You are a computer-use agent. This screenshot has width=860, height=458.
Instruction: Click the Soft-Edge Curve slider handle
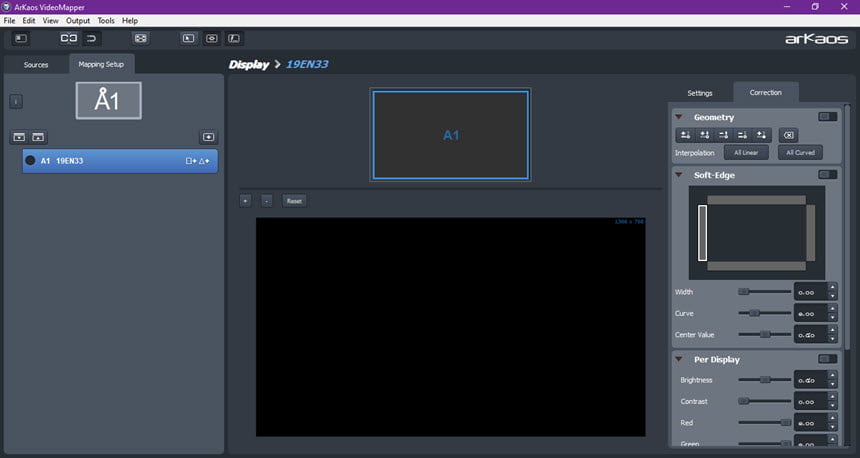(x=755, y=313)
